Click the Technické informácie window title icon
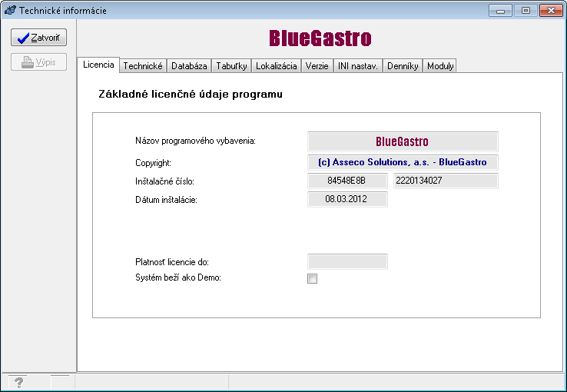The width and height of the screenshot is (567, 392). pos(10,10)
